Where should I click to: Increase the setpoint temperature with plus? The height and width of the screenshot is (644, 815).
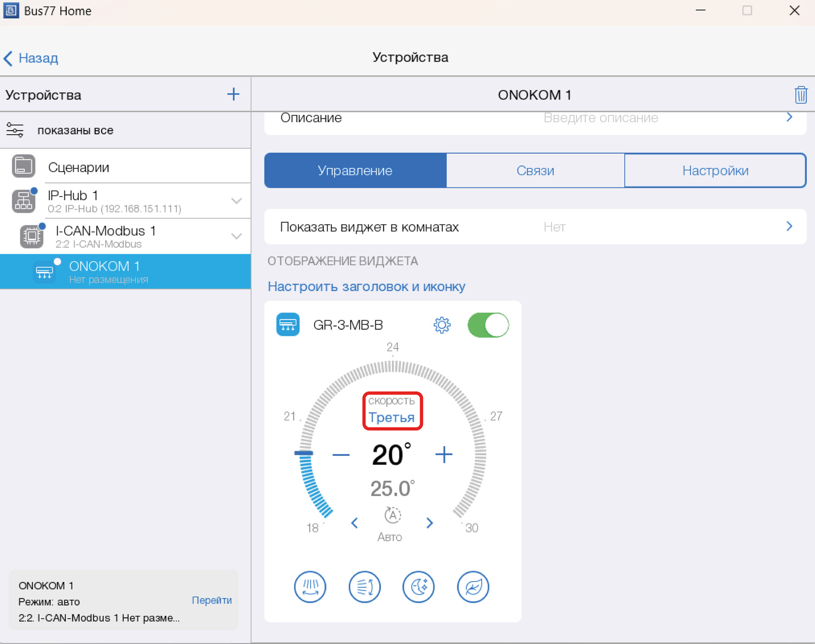pyautogui.click(x=444, y=455)
